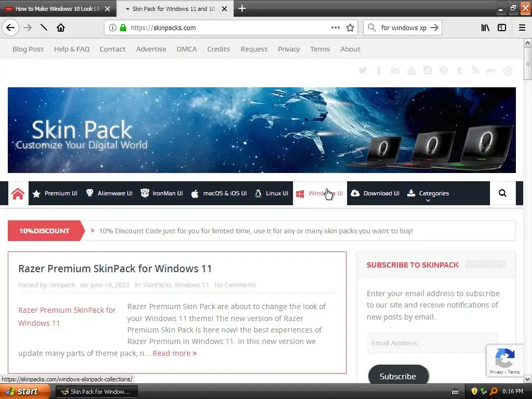This screenshot has width=532, height=399.
Task: Click the green padlock security icon
Action: (123, 28)
